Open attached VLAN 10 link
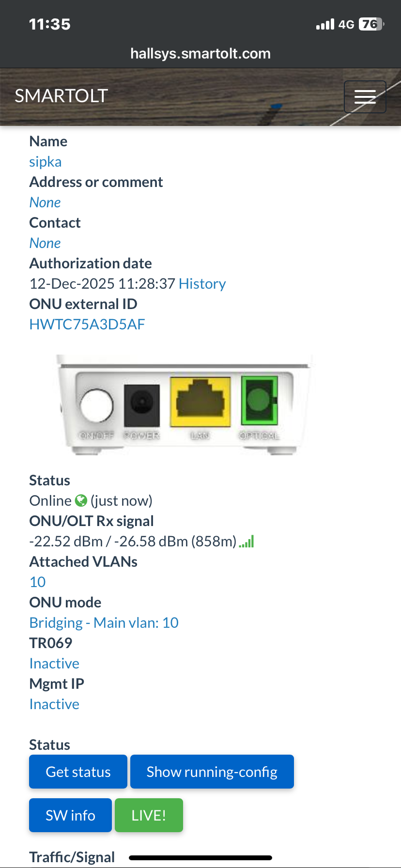Image resolution: width=401 pixels, height=868 pixels. [x=38, y=582]
